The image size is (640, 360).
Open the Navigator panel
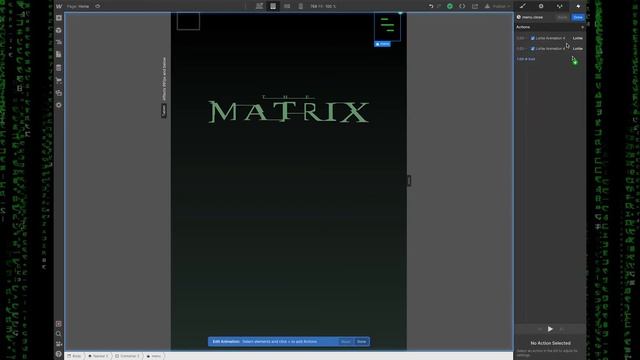[x=59, y=42]
